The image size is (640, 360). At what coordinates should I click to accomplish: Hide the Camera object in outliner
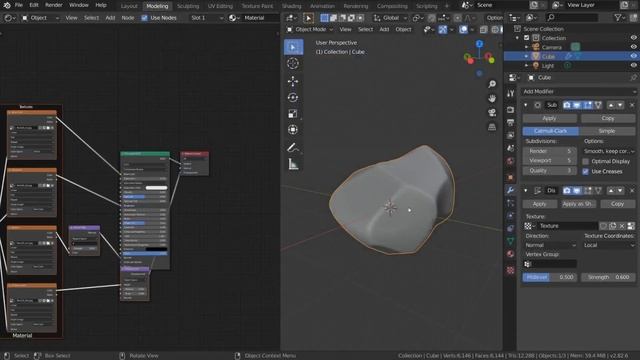[x=633, y=47]
